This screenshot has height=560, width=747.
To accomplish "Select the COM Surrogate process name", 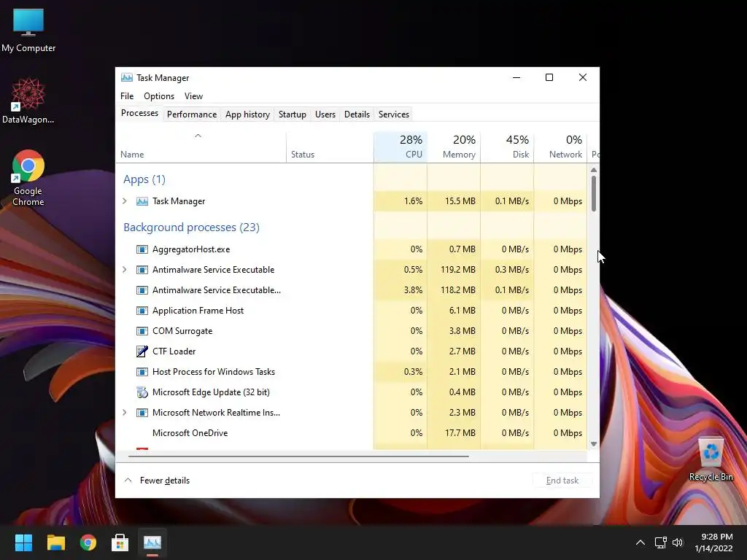I will [182, 331].
